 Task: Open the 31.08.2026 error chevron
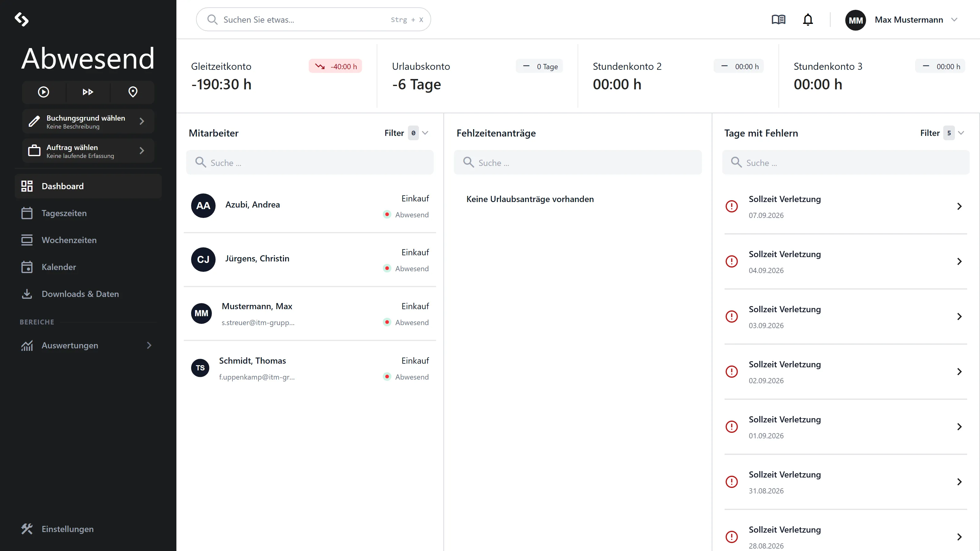coord(959,482)
